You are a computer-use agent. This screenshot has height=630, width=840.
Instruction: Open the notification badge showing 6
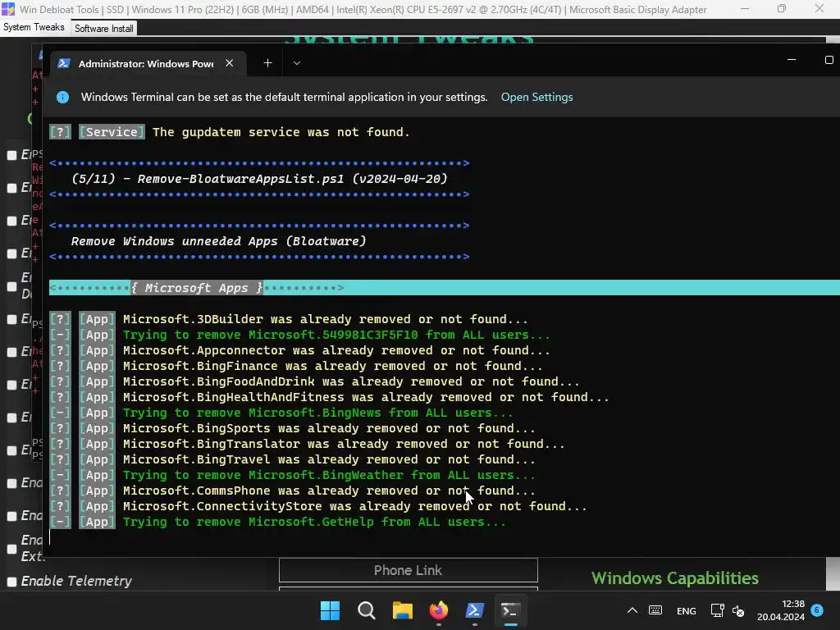817,609
